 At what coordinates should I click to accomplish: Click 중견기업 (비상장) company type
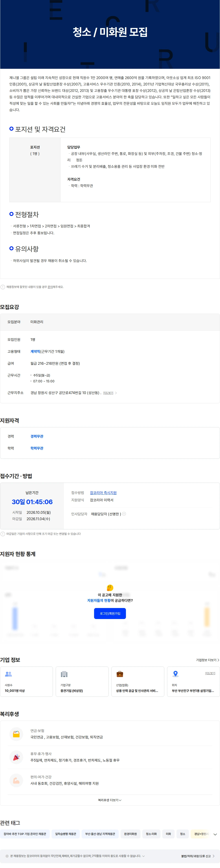[71, 691]
